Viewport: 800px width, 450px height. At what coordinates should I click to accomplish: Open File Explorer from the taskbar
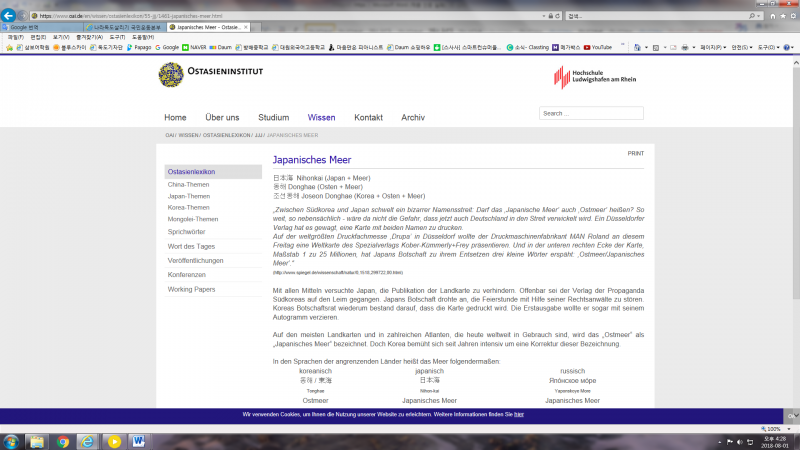[36, 440]
